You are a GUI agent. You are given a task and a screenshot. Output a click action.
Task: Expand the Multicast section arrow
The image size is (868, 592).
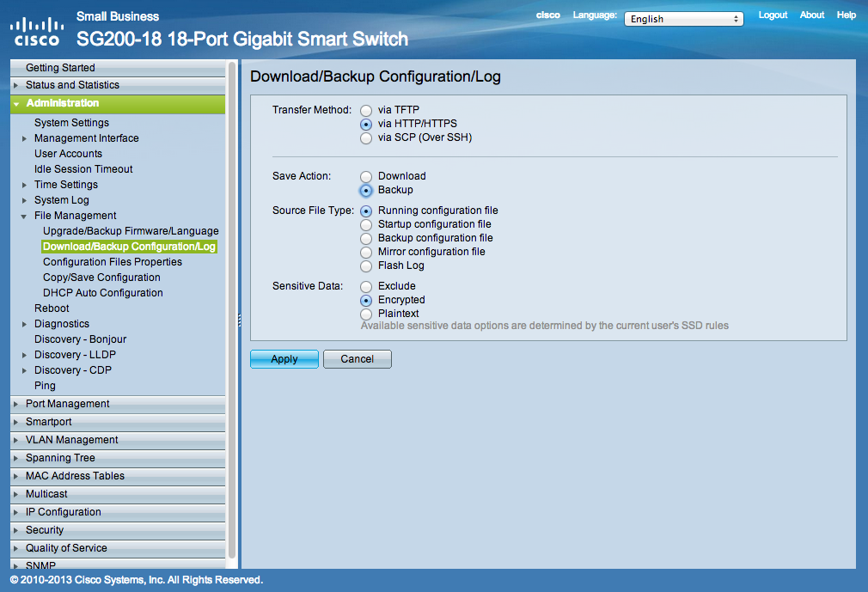(x=16, y=495)
